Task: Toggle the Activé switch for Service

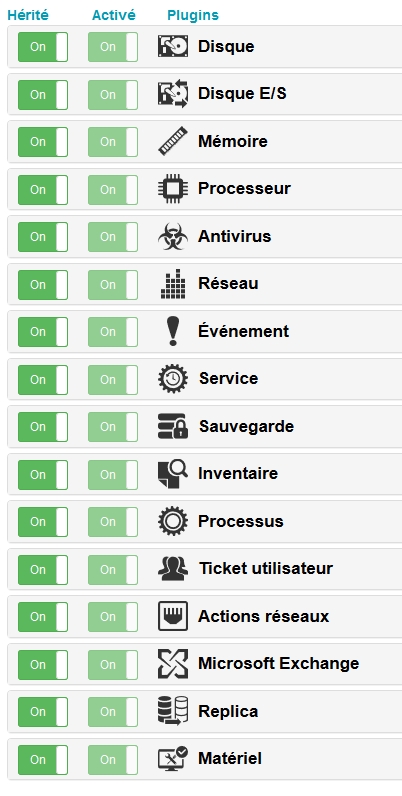Action: tap(113, 379)
